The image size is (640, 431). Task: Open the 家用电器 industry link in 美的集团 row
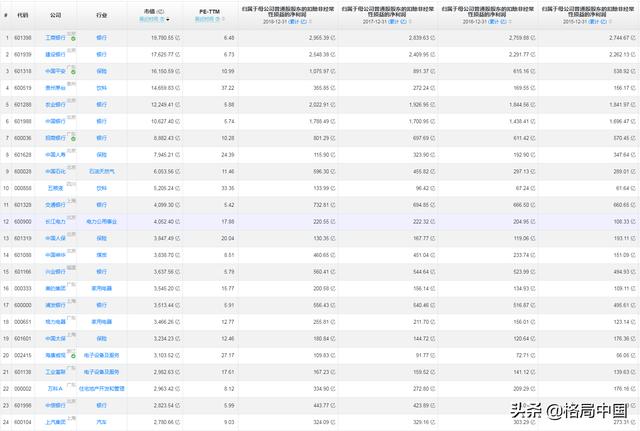pyautogui.click(x=102, y=289)
